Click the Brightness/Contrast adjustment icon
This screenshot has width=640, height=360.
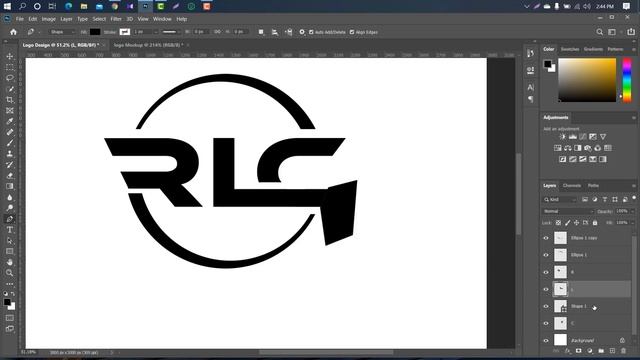pos(563,137)
